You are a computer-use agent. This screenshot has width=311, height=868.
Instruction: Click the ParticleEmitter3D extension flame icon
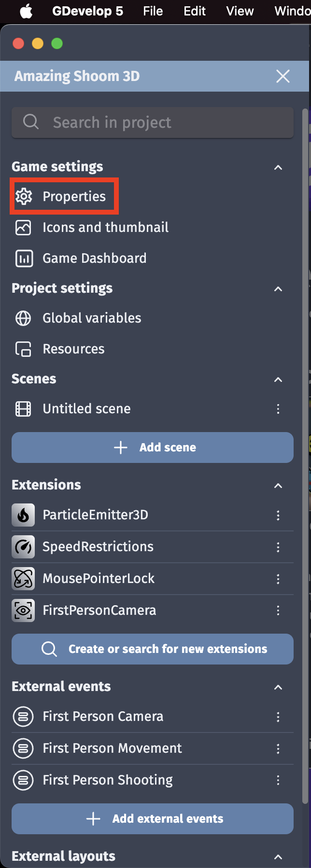(23, 515)
